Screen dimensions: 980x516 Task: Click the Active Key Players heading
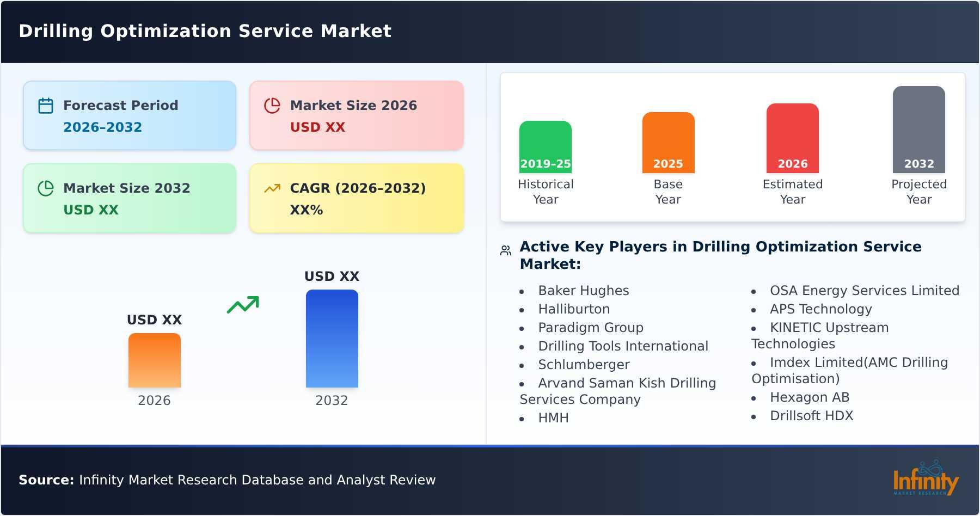click(720, 255)
